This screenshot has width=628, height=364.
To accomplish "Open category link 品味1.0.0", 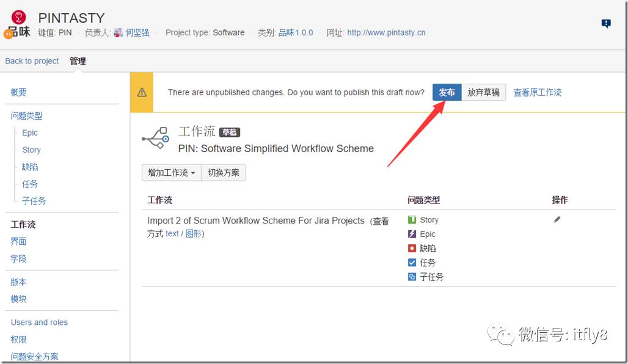I will (296, 33).
